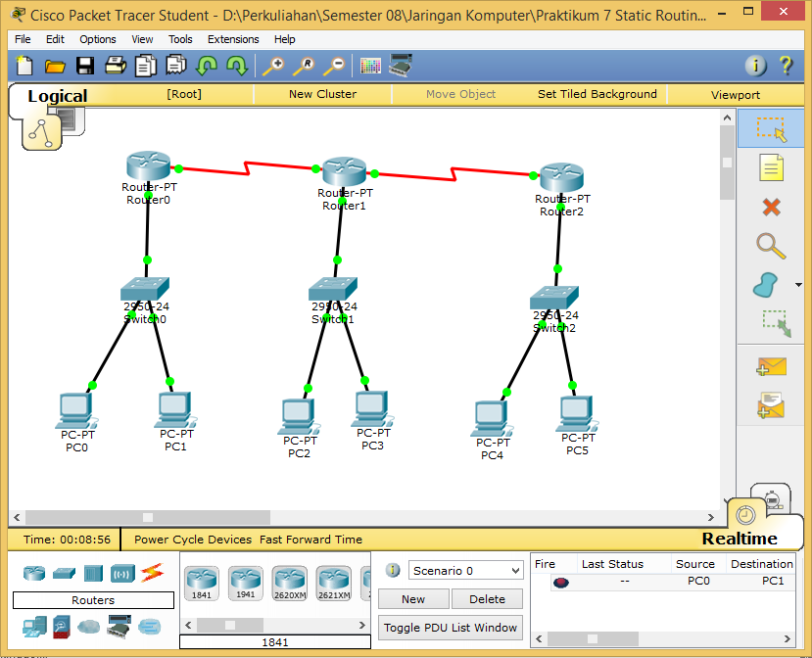Pick the Inspect magnifier tool
This screenshot has width=812, height=658.
[x=772, y=246]
